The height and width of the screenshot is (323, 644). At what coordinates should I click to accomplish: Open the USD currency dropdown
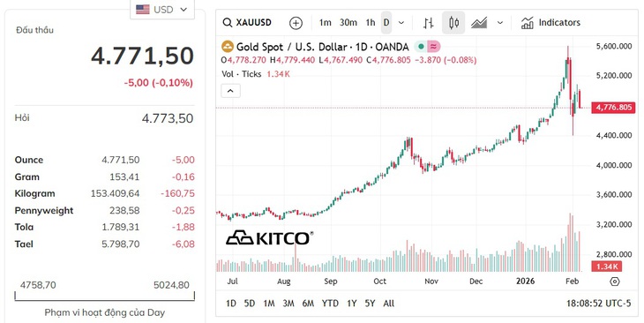[161, 9]
